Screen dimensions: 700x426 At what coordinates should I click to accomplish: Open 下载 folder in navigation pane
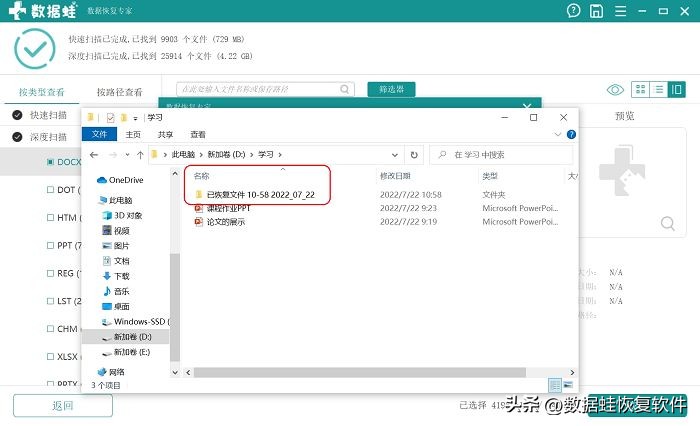point(116,276)
